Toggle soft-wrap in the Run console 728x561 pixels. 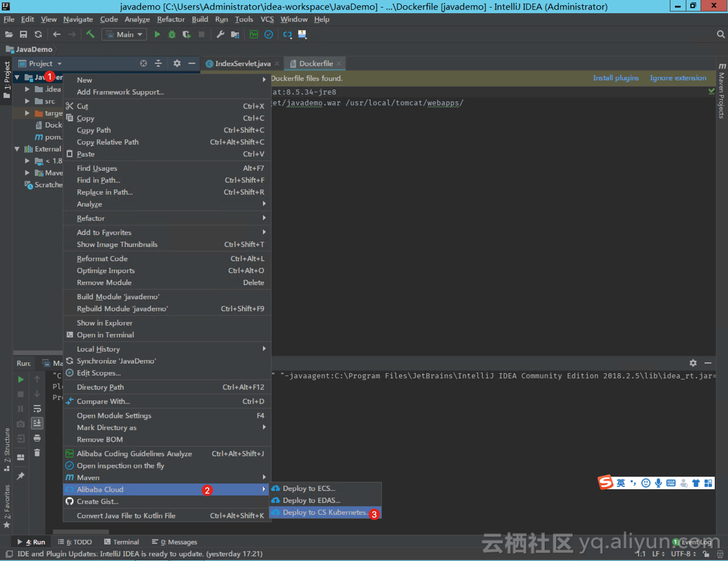(x=37, y=409)
